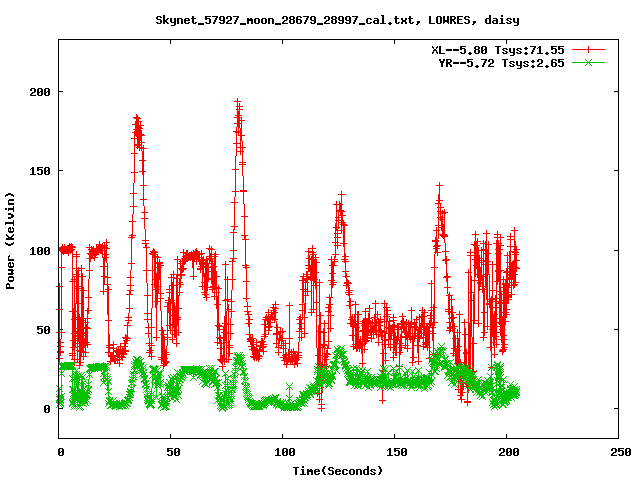Click the 50 tick on the x-axis

(x=171, y=452)
